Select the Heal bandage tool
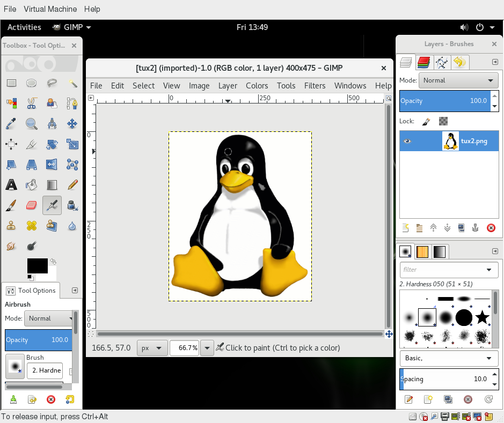Screen dimensions: 504x423 tap(32, 226)
